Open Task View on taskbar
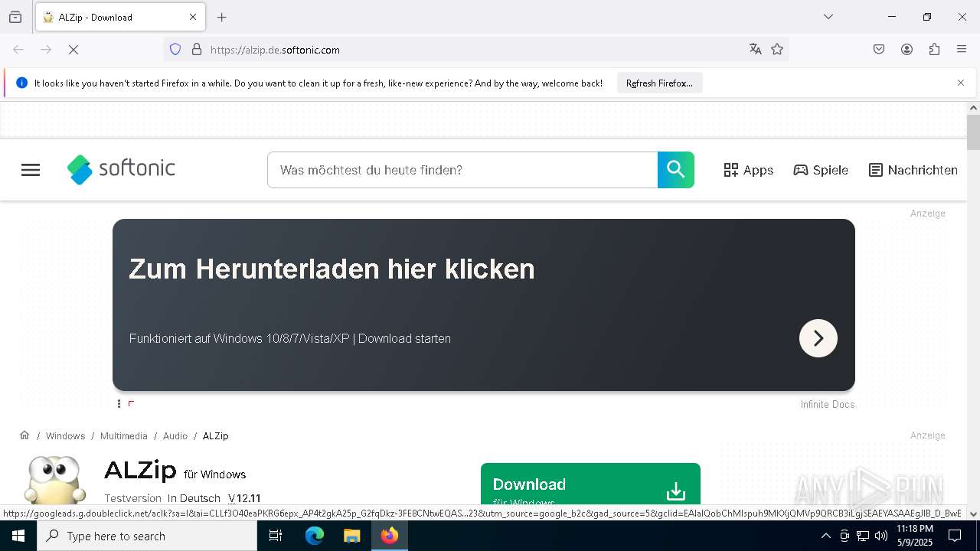Viewport: 980px width, 551px height. [276, 536]
